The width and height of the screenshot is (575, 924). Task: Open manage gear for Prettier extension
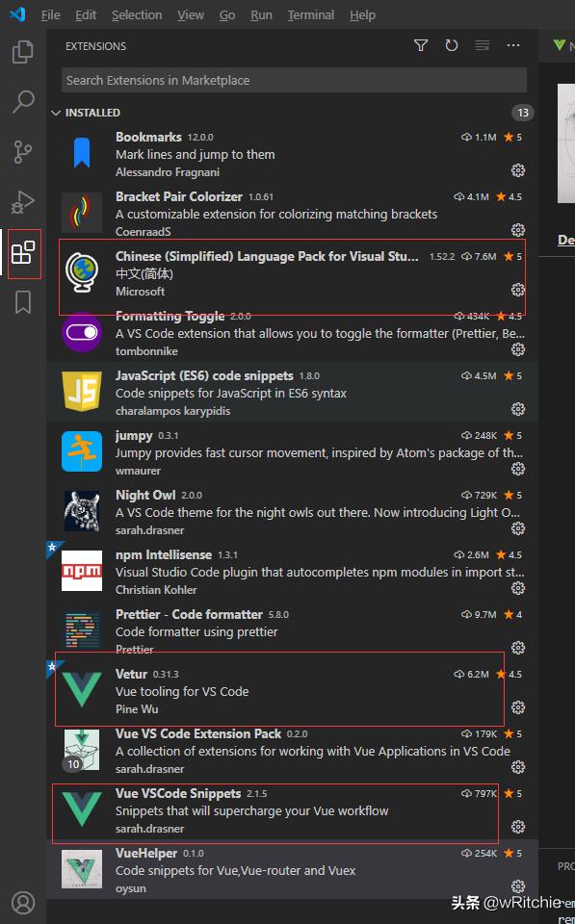pyautogui.click(x=518, y=648)
